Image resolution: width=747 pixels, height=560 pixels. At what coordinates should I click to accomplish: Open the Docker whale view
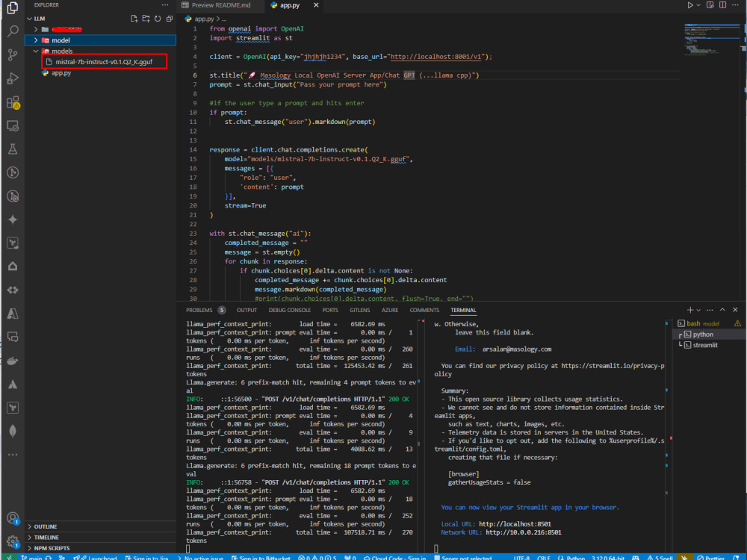(x=13, y=361)
